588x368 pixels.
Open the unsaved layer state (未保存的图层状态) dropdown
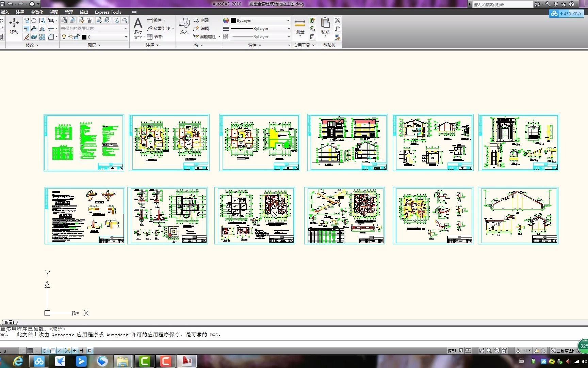point(94,29)
